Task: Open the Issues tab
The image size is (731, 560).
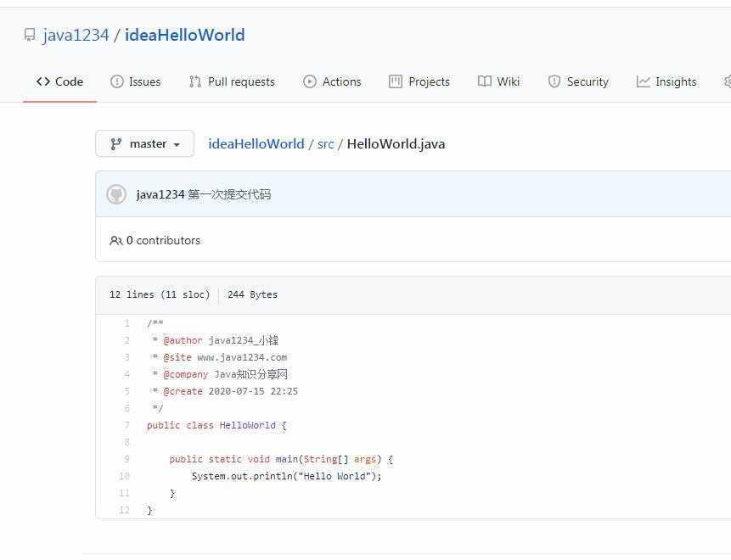Action: point(136,81)
